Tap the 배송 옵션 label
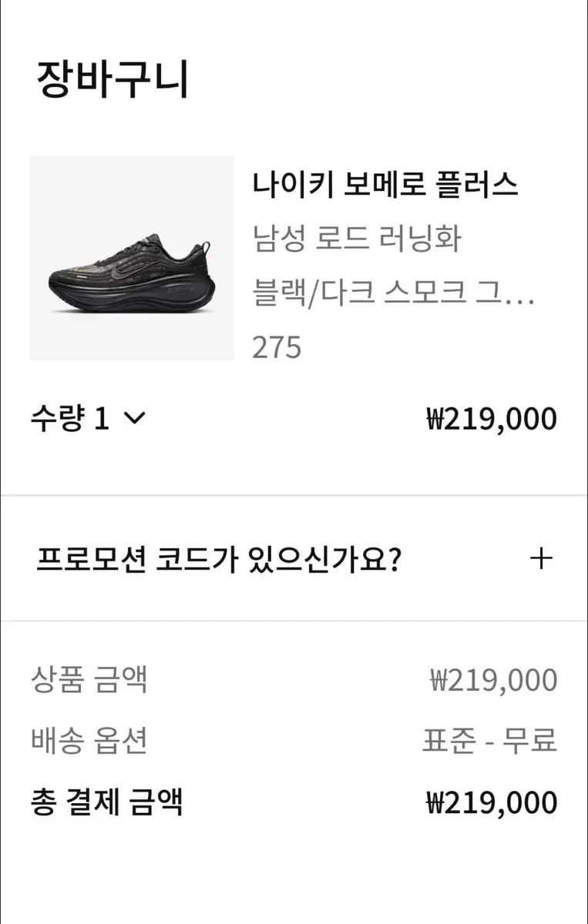Screen dimensions: 588x924 click(x=89, y=741)
